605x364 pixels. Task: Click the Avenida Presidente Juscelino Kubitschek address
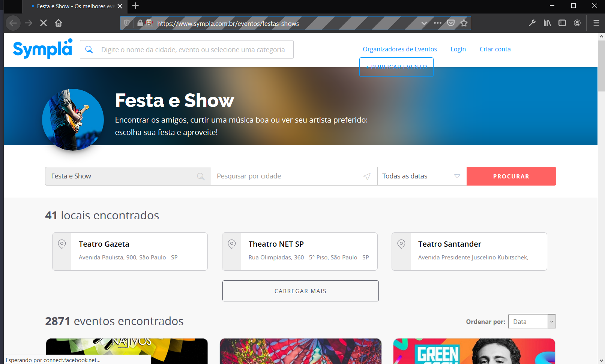tap(473, 258)
